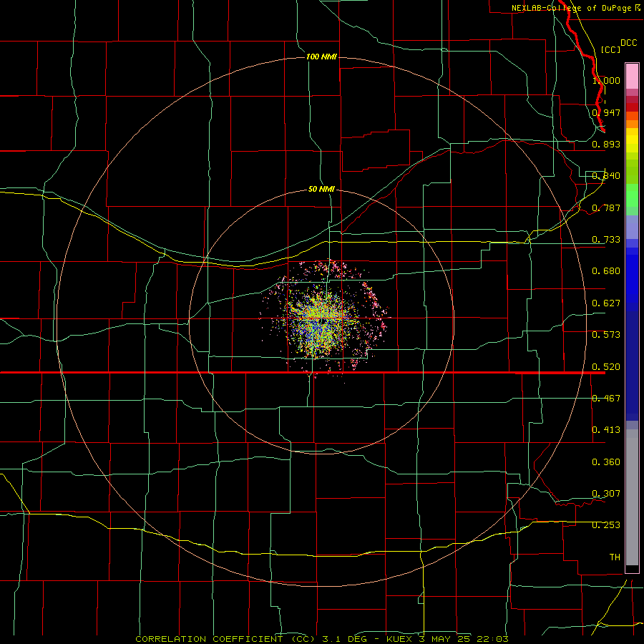The image size is (644, 644).
Task: Click the pink segment of the color bar
Action: [632, 77]
